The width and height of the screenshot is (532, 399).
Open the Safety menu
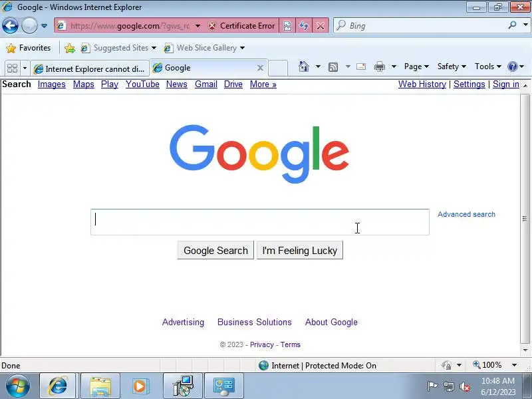tap(452, 66)
